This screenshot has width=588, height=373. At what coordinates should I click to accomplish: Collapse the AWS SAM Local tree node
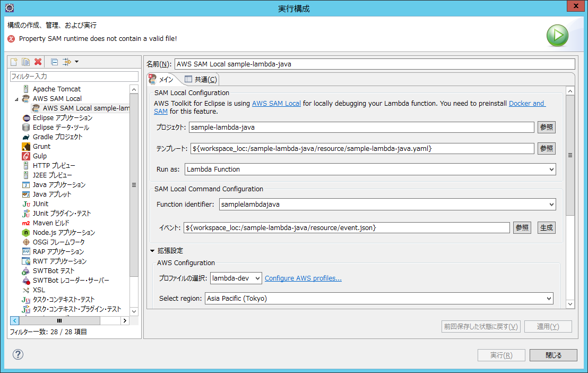(16, 99)
